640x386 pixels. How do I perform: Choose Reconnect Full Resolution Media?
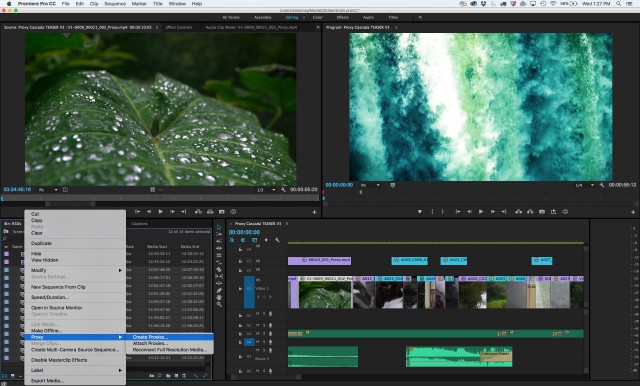169,350
